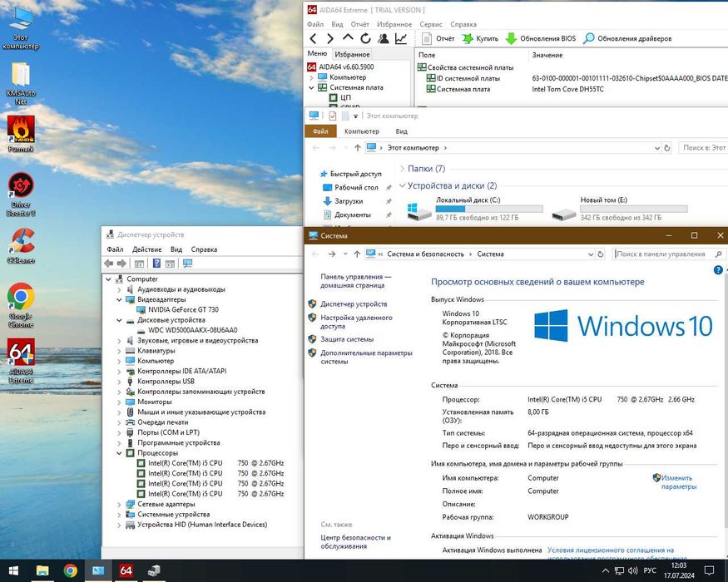Click Защита системы link
Viewport: 728px width, 582px height.
click(x=347, y=340)
